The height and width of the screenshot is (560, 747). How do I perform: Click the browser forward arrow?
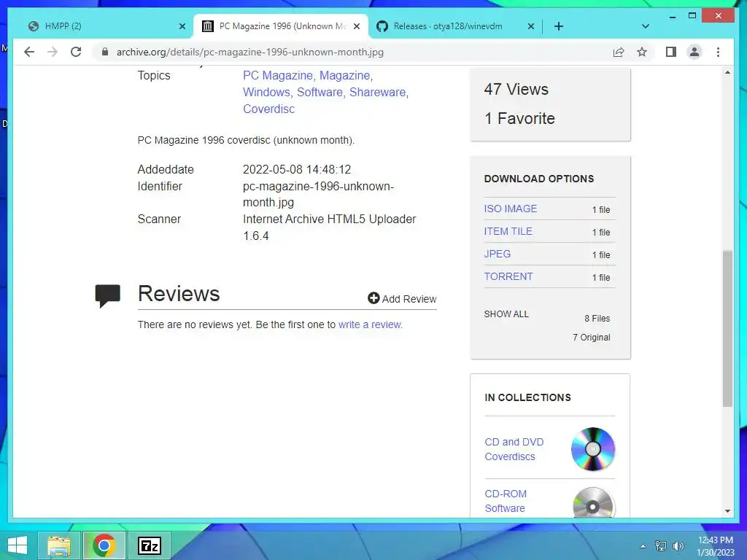(x=53, y=52)
